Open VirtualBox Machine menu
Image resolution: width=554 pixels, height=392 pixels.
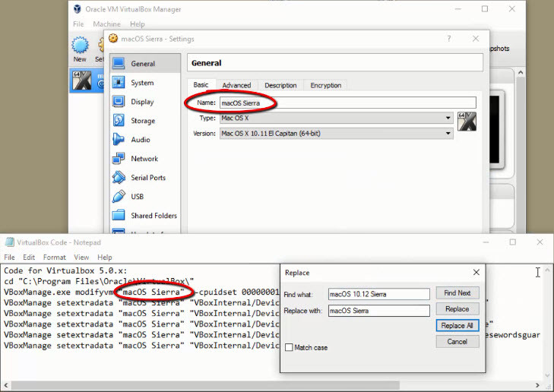(x=106, y=24)
